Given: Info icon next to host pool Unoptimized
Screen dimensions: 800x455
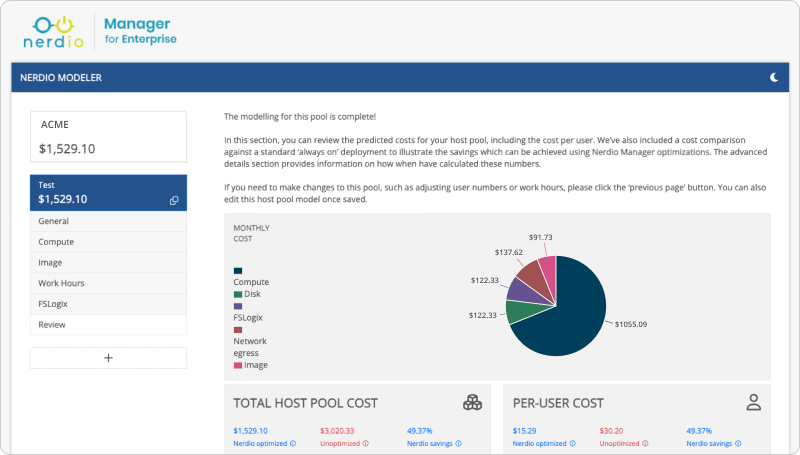Looking at the screenshot, I should point(366,444).
